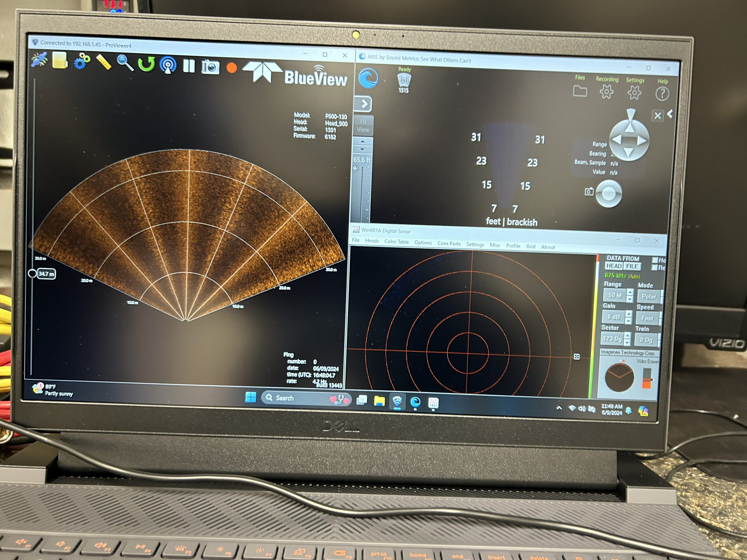Click the 'feet | brackish' label in ARIS
Image resolution: width=747 pixels, height=560 pixels.
point(512,222)
